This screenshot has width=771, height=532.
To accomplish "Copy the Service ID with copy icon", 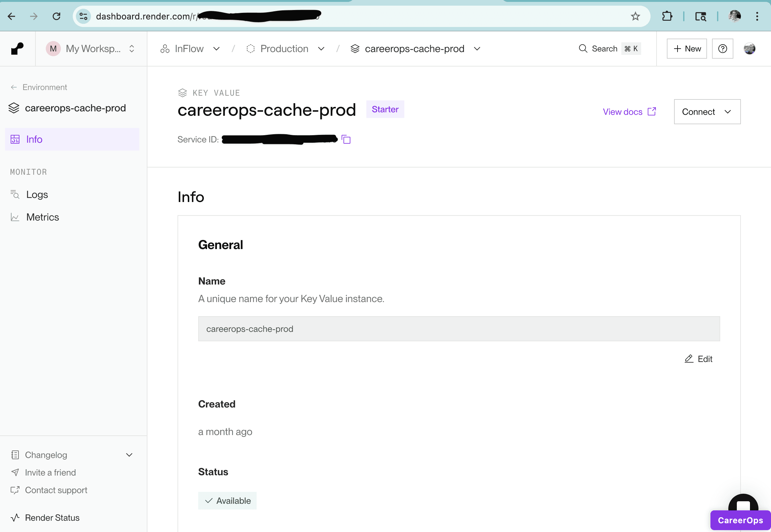I will pyautogui.click(x=346, y=139).
